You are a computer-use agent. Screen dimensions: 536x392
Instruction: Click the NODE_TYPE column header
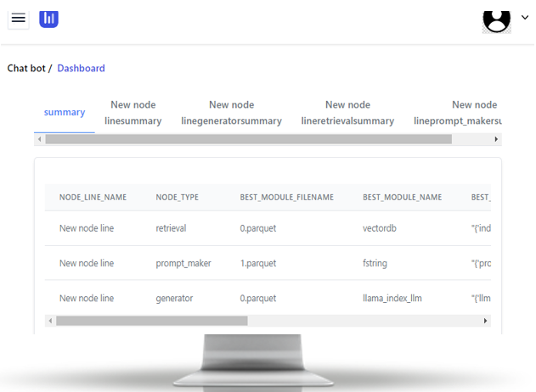(x=177, y=197)
